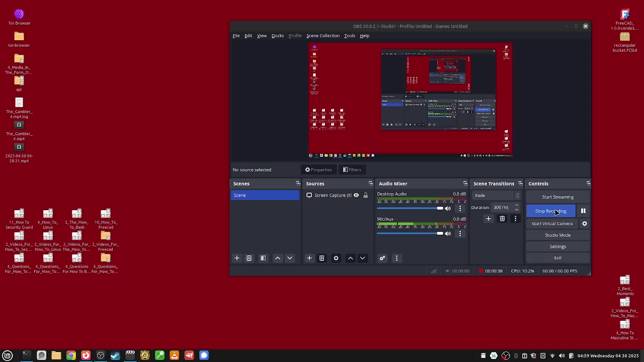Open OBS Studio from the taskbar
The image size is (644, 362).
[x=101, y=355]
